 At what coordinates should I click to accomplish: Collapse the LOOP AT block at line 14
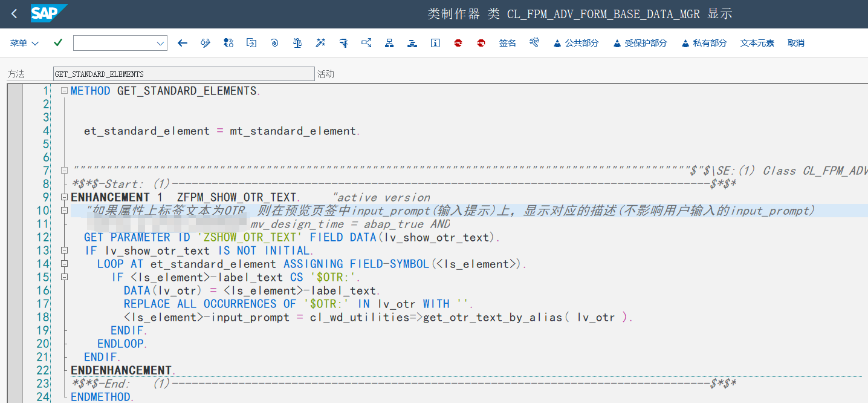click(x=64, y=264)
